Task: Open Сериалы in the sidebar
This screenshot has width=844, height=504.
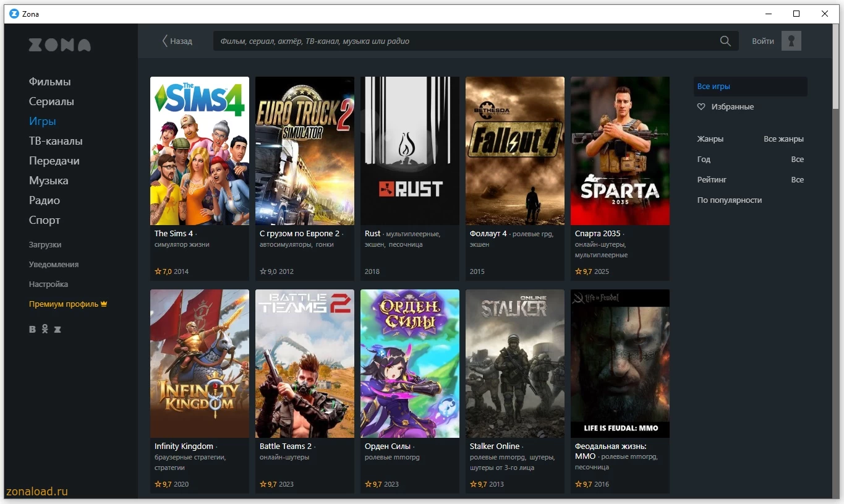Action: pos(51,101)
